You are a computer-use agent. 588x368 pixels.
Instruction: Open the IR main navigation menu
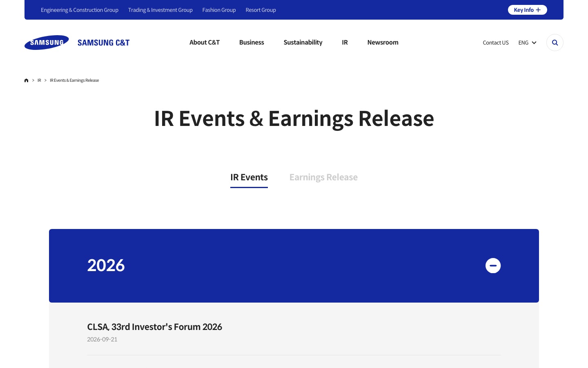345,43
